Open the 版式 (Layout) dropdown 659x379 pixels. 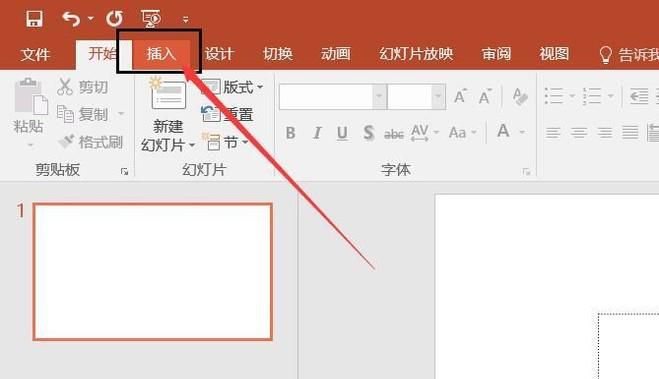pyautogui.click(x=232, y=87)
